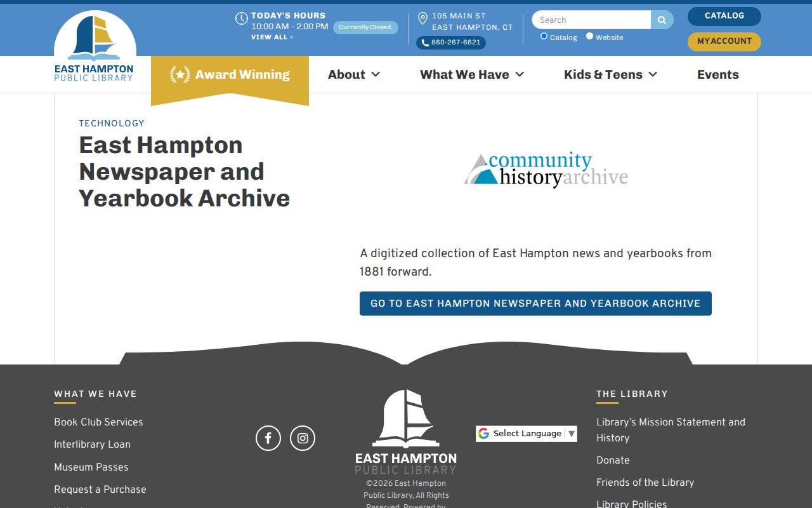
Task: Open the Museum Passes link
Action: coord(91,467)
